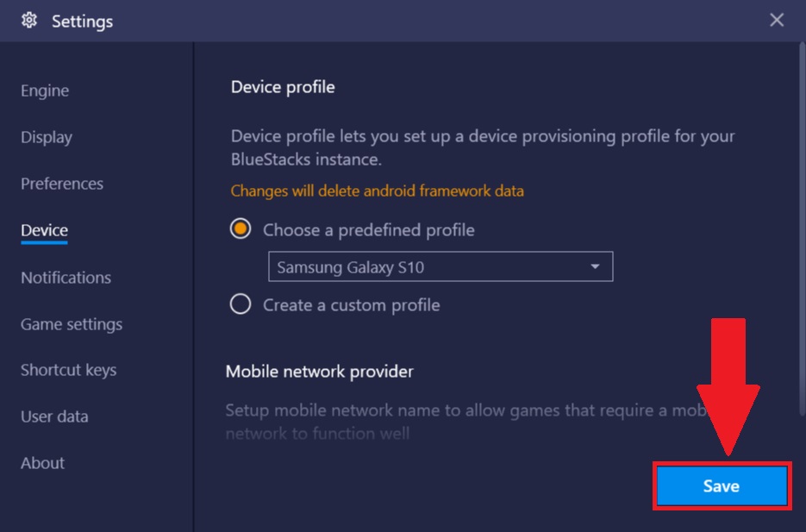Screen dimensions: 806x532
Task: Open the Notifications settings page
Action: coord(65,277)
